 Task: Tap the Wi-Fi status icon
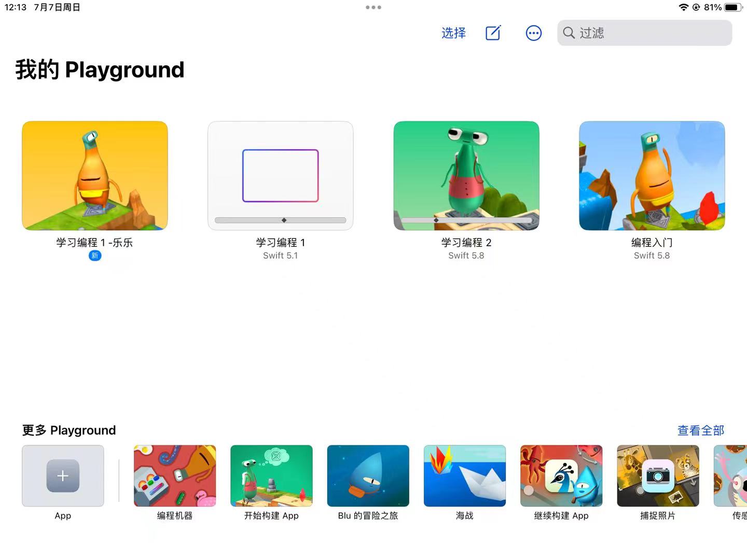click(684, 7)
